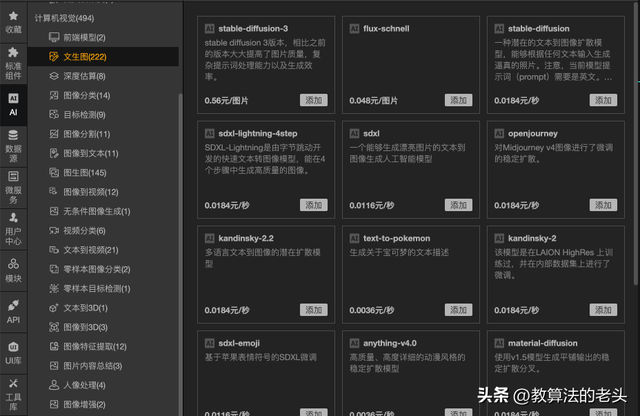Select 图像特征提取(12) category
The image size is (640, 416).
[95, 347]
